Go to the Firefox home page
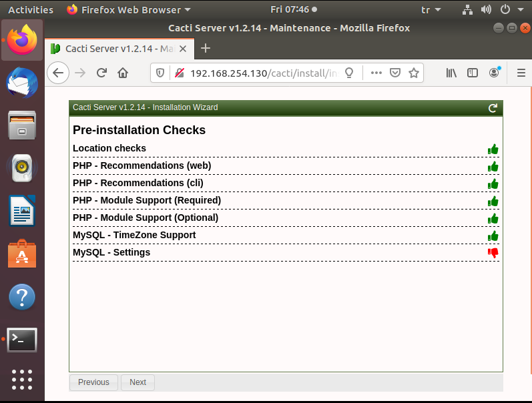Image resolution: width=532 pixels, height=403 pixels. coord(123,73)
